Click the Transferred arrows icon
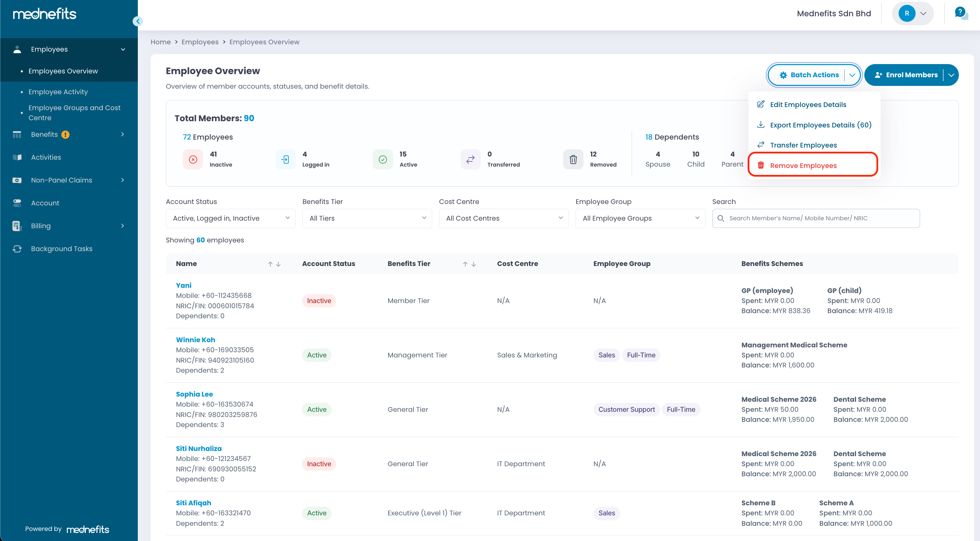 point(470,159)
